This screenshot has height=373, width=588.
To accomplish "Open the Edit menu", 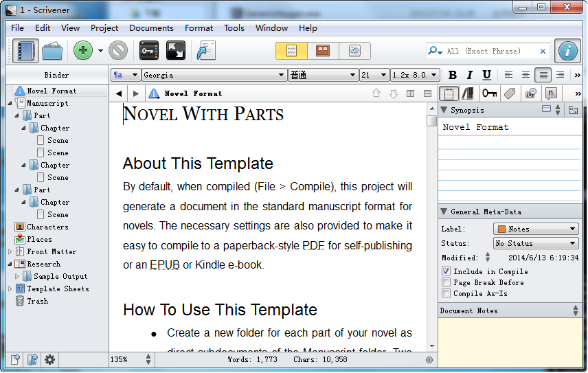I will pyautogui.click(x=43, y=28).
